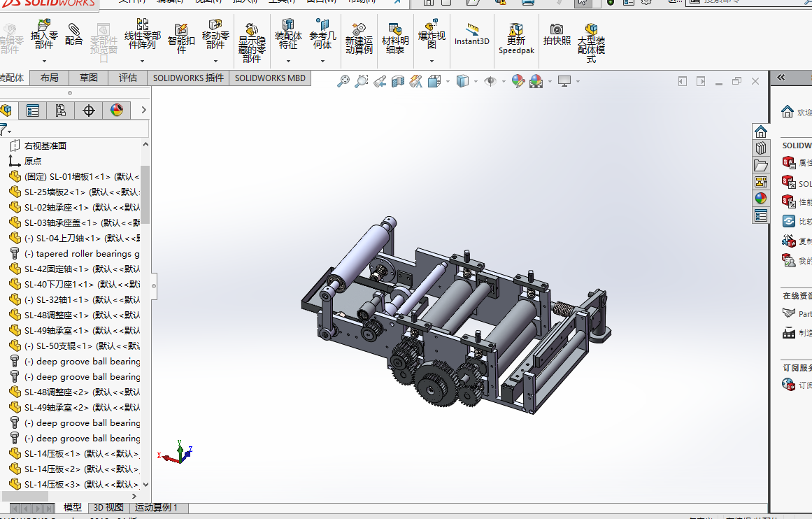Viewport: 812px width, 519px height.
Task: Toggle Instant3D mode
Action: pyautogui.click(x=472, y=34)
